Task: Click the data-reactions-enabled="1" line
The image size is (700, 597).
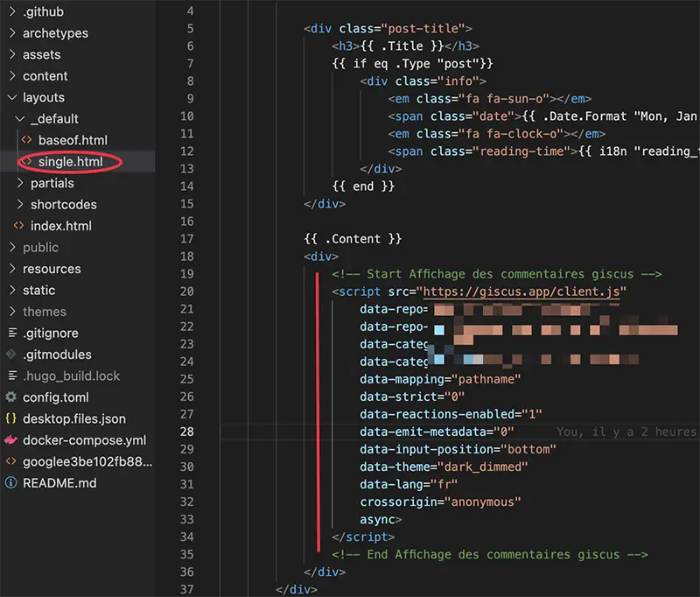Action: 451,414
